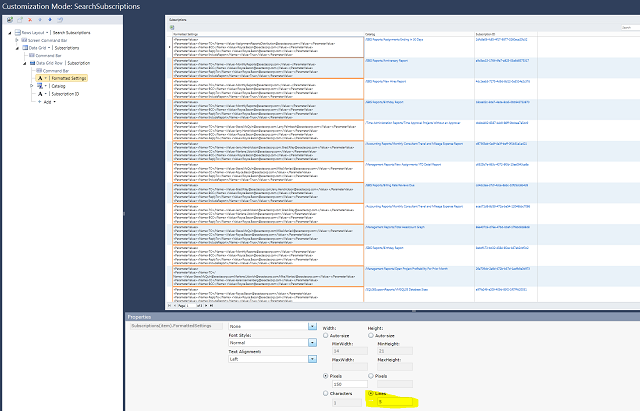Select Width Auto-size radio button
Image resolution: width=640 pixels, height=411 pixels.
pos(325,335)
